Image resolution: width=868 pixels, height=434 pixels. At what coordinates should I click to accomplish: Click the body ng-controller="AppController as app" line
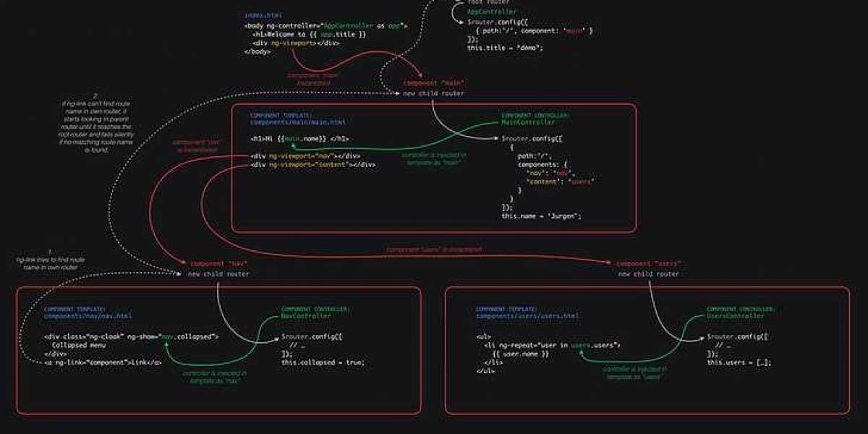[326, 25]
